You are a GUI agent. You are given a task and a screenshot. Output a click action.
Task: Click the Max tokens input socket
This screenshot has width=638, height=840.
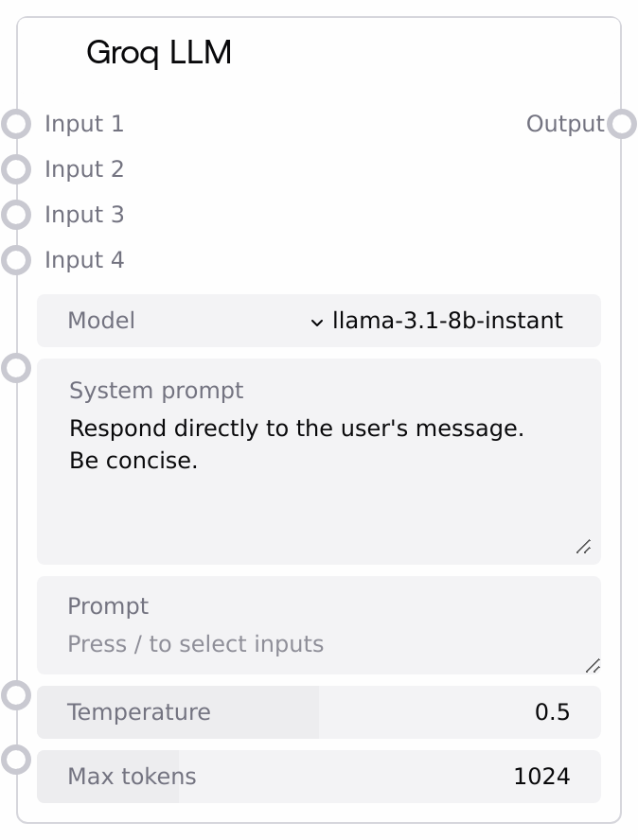pos(16,760)
